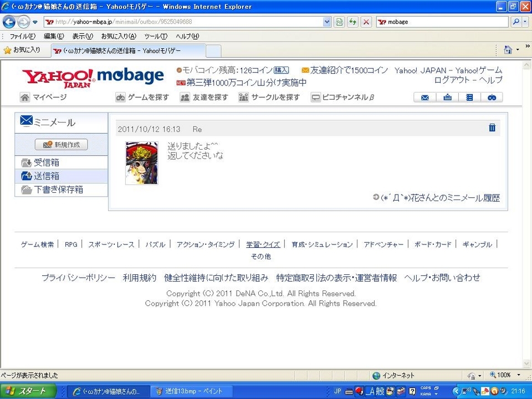Click the list/notebook icon in site toolbar
The height and width of the screenshot is (399, 532).
point(469,98)
